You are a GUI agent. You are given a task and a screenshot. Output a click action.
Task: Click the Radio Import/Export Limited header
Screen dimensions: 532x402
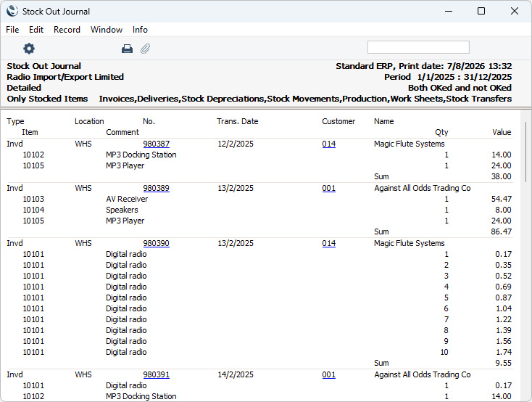click(x=65, y=77)
